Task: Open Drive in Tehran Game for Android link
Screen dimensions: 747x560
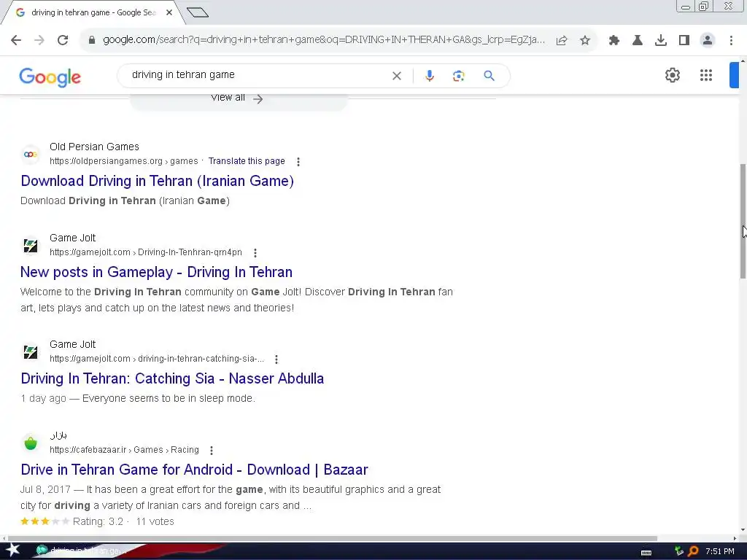Action: click(194, 470)
